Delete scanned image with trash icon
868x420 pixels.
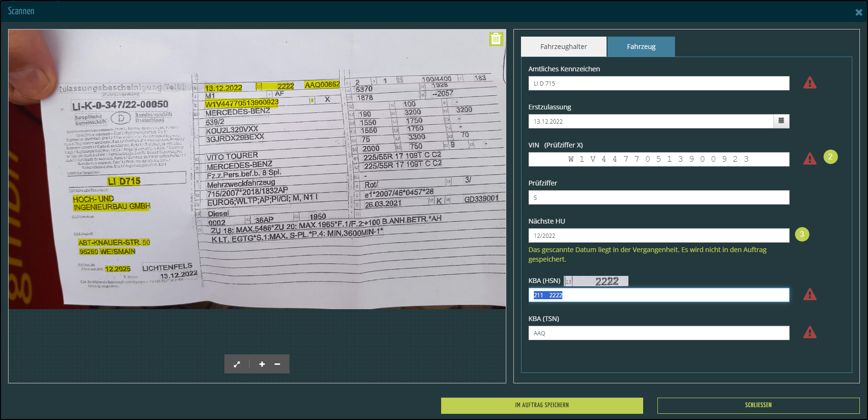[x=496, y=39]
